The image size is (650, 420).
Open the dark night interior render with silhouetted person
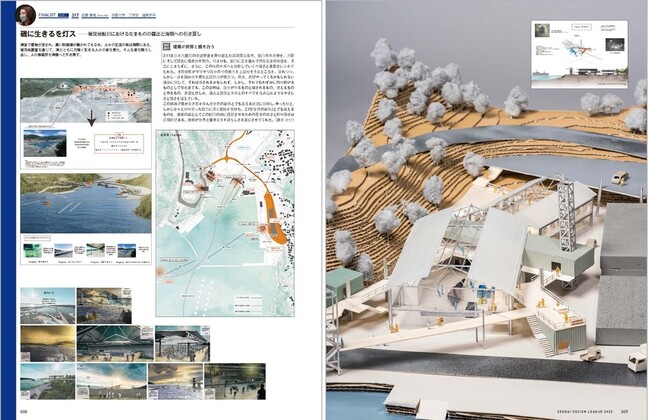235,381
